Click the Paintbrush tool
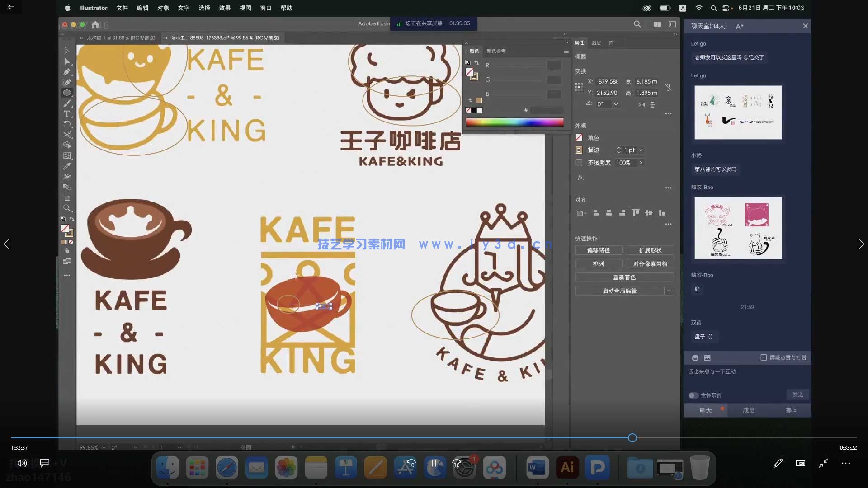 [67, 103]
